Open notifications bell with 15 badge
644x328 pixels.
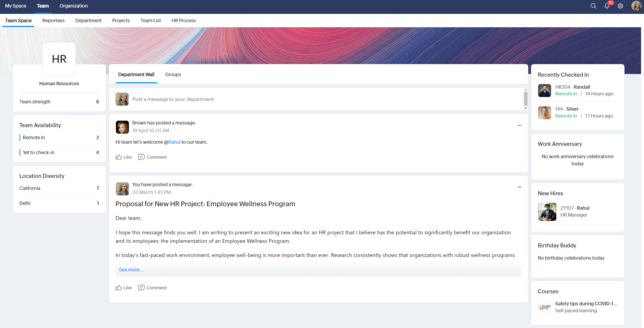pyautogui.click(x=607, y=6)
